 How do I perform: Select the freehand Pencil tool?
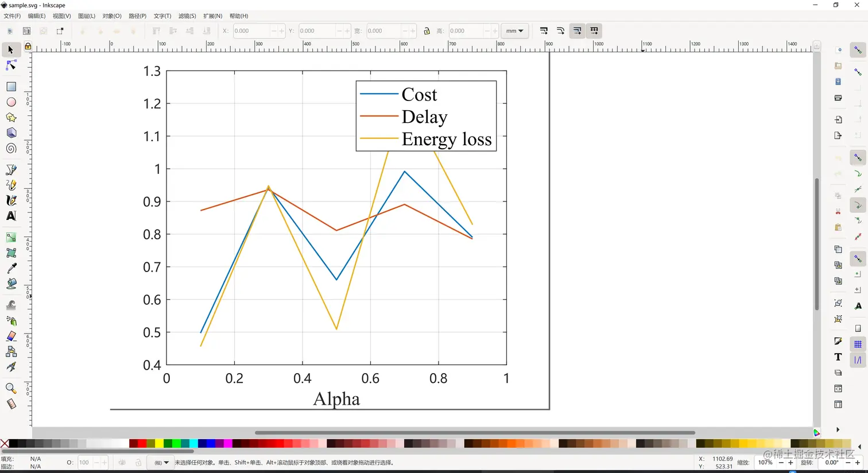(11, 185)
